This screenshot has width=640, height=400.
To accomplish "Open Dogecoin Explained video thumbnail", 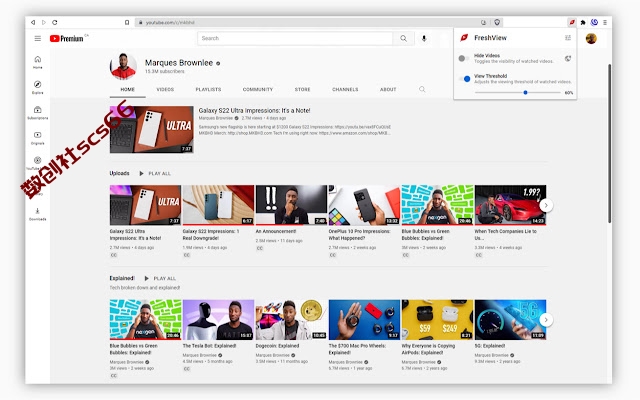I will tap(291, 320).
